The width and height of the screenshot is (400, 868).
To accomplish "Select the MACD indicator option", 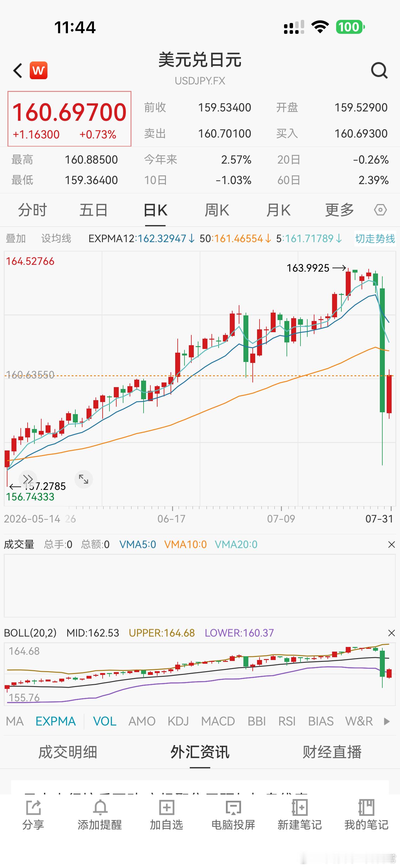I will pyautogui.click(x=218, y=721).
